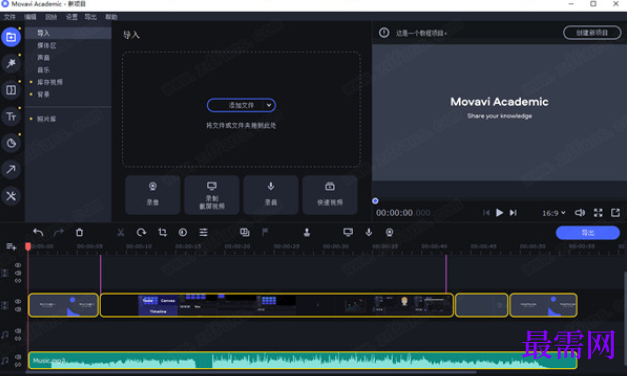Open the 导出 menu

pos(91,17)
